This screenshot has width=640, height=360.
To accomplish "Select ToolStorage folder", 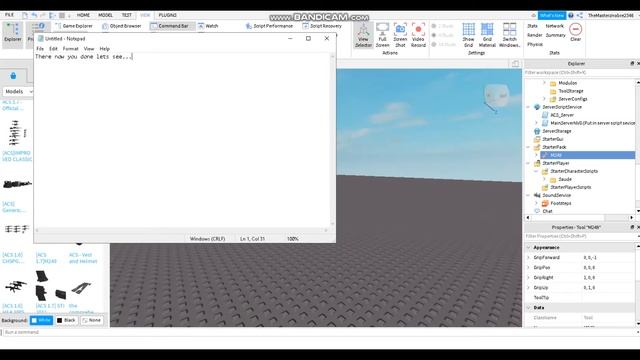I will [x=570, y=91].
